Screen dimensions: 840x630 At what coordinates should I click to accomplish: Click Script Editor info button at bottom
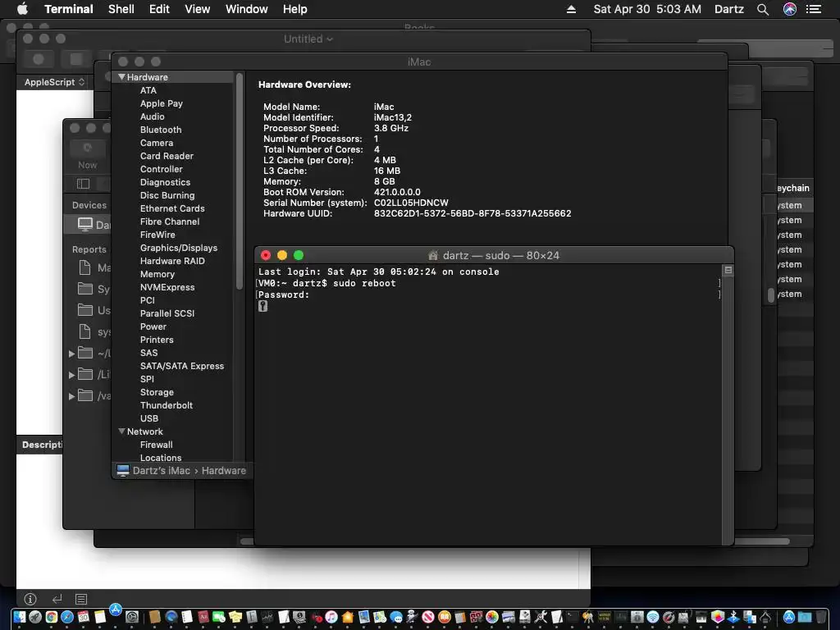pyautogui.click(x=30, y=599)
